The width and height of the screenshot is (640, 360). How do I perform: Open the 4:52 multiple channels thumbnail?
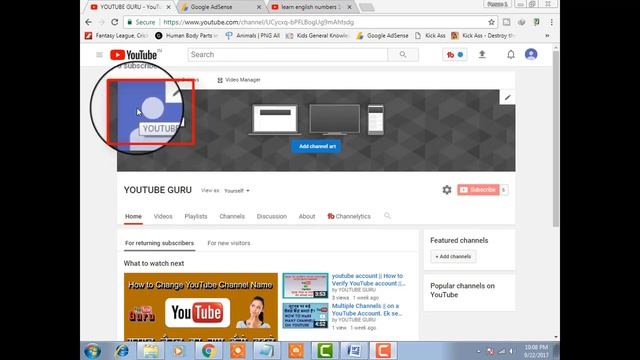click(x=305, y=316)
